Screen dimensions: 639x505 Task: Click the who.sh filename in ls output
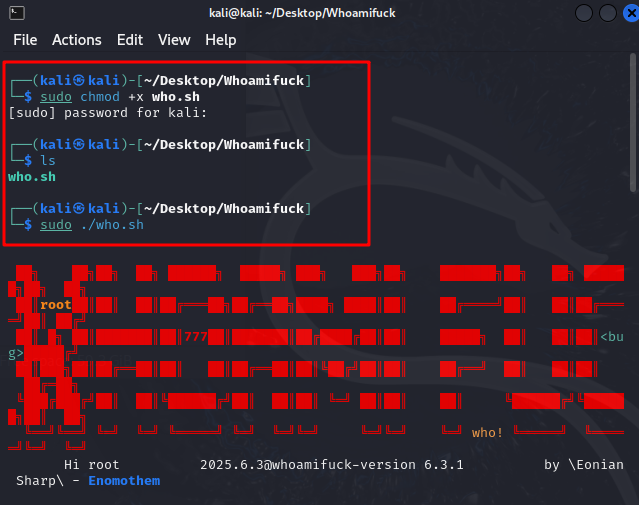click(x=31, y=176)
